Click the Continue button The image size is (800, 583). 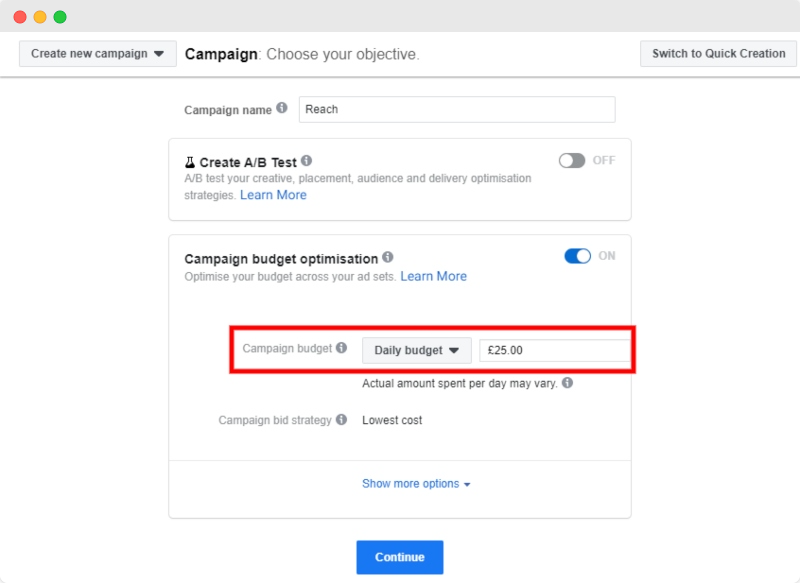click(399, 557)
